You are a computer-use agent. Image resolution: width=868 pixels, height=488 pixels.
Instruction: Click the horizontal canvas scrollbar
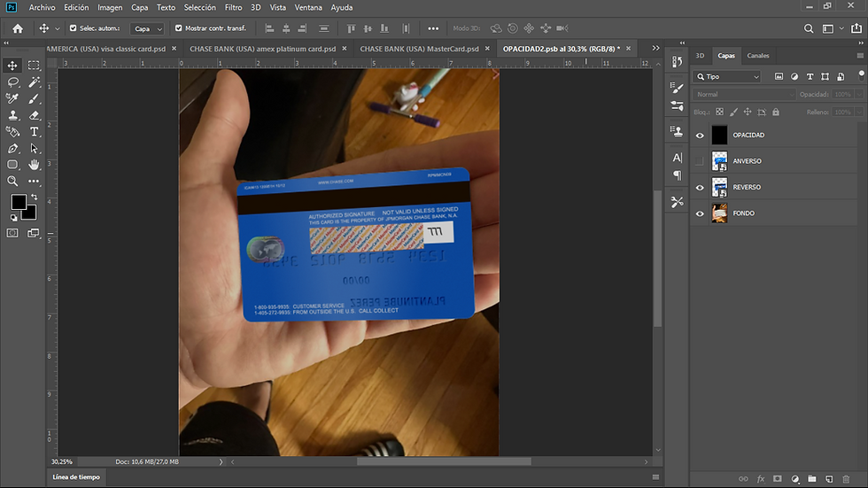click(x=444, y=461)
